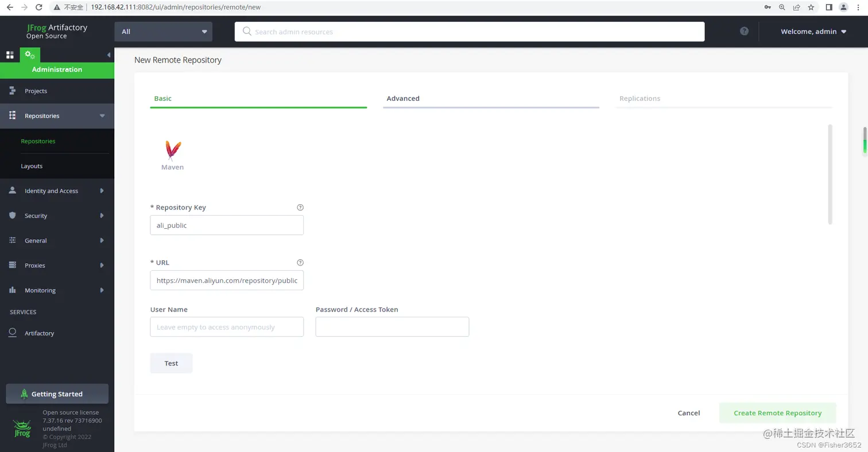The width and height of the screenshot is (868, 452).
Task: Switch to the Replications tab
Action: (723, 99)
